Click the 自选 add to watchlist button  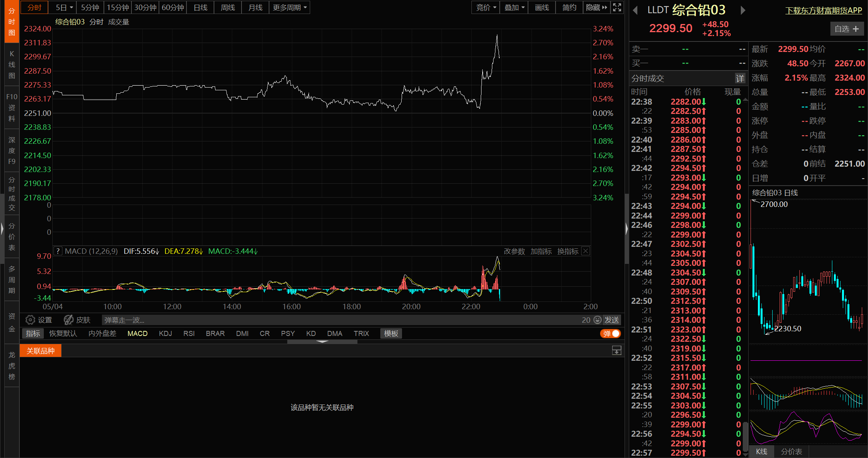[x=847, y=29]
